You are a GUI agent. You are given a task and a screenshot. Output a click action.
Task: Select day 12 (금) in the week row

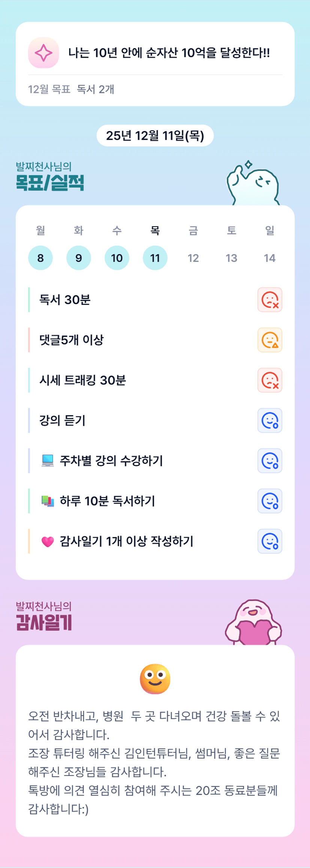click(193, 258)
